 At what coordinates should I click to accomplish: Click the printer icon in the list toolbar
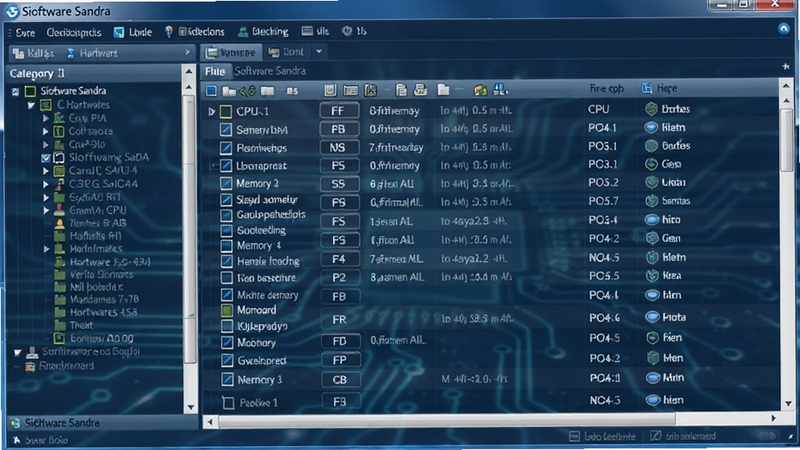(x=420, y=90)
